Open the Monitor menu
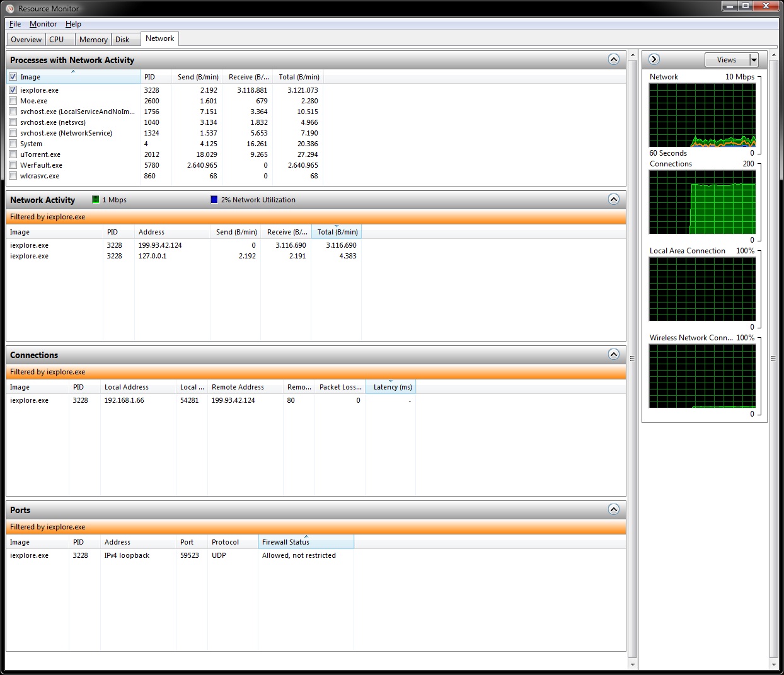The height and width of the screenshot is (675, 784). [x=42, y=23]
